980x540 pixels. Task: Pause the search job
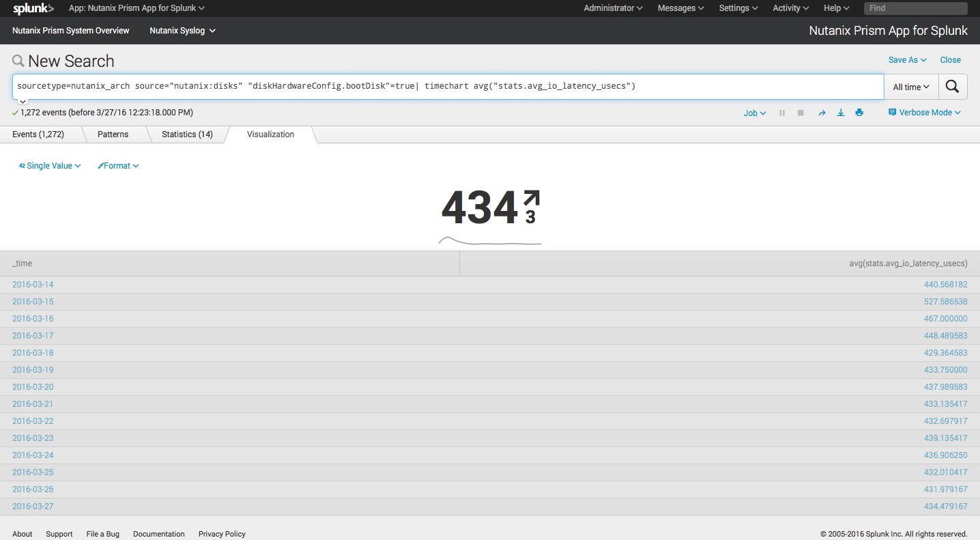(782, 113)
